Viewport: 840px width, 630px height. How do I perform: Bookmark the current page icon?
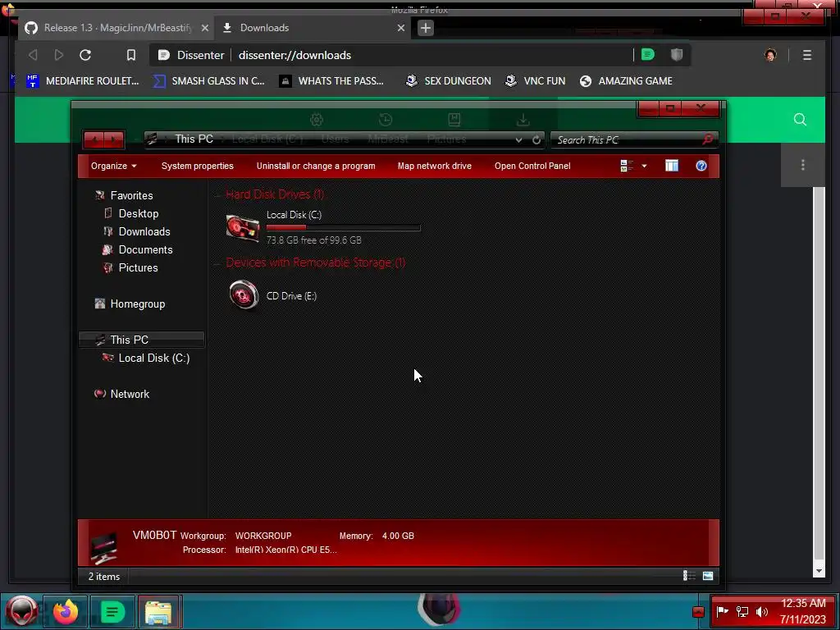(130, 55)
